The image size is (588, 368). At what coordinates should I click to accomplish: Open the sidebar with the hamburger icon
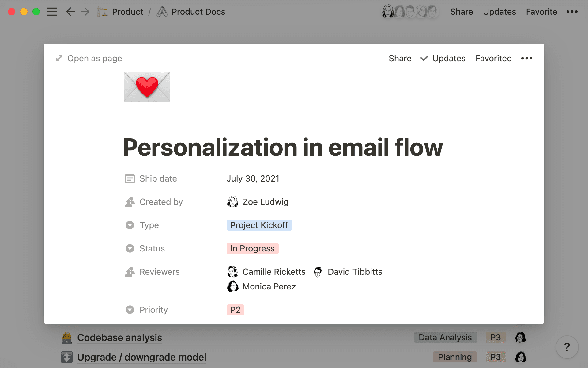point(52,12)
